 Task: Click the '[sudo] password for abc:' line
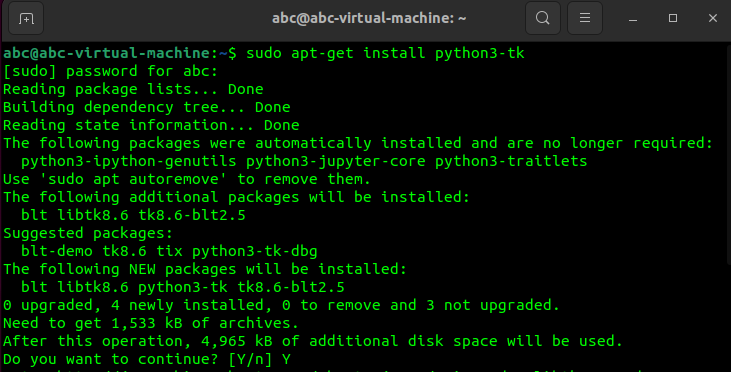(x=110, y=71)
